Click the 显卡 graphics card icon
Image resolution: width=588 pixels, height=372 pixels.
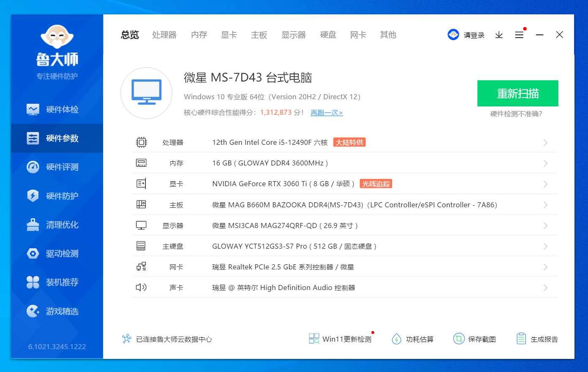pos(141,184)
